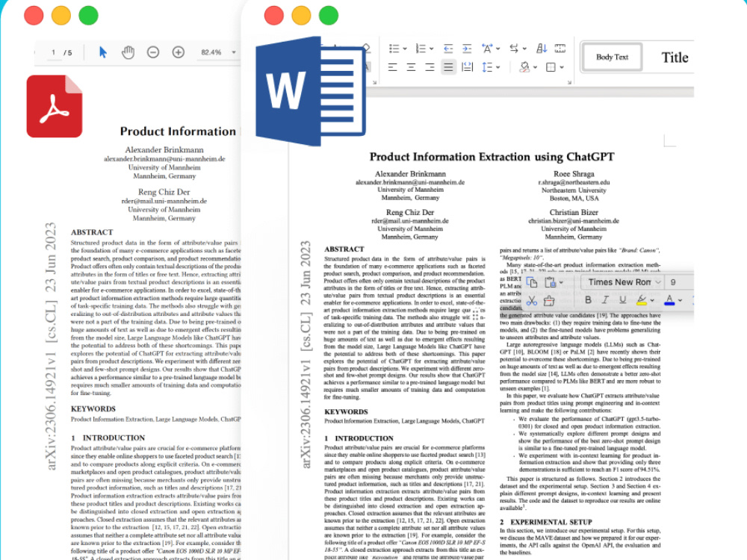Open highlight color dropdown arrow
The image size is (747, 560).
[651, 300]
